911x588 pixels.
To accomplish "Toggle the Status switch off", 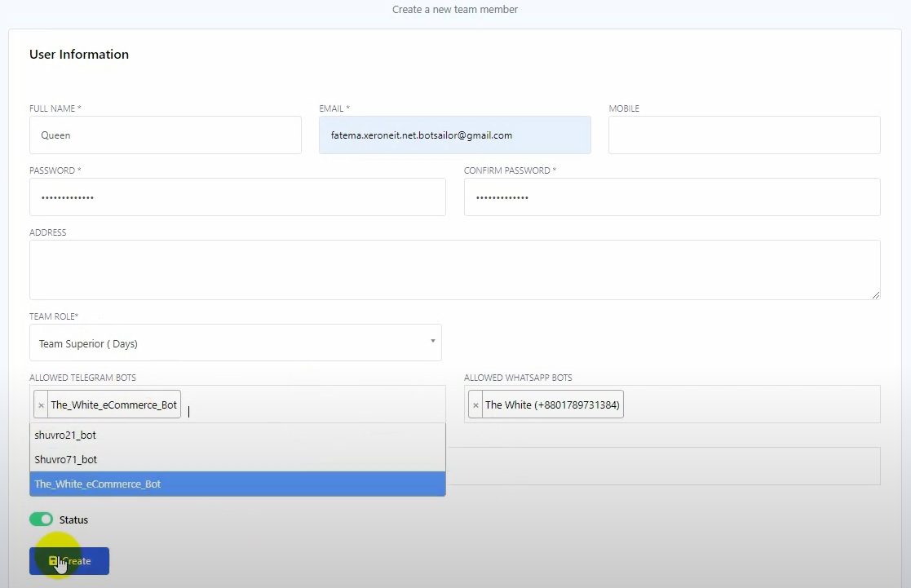I will click(x=41, y=519).
